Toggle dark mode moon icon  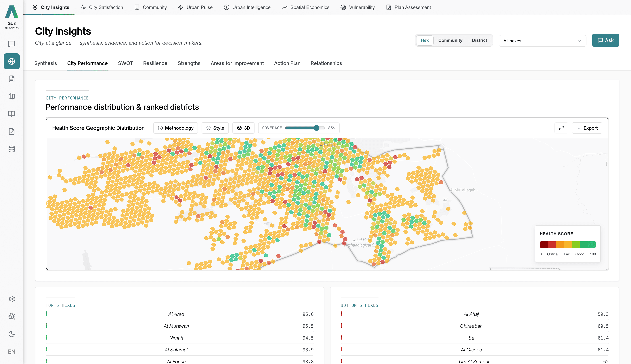(12, 334)
